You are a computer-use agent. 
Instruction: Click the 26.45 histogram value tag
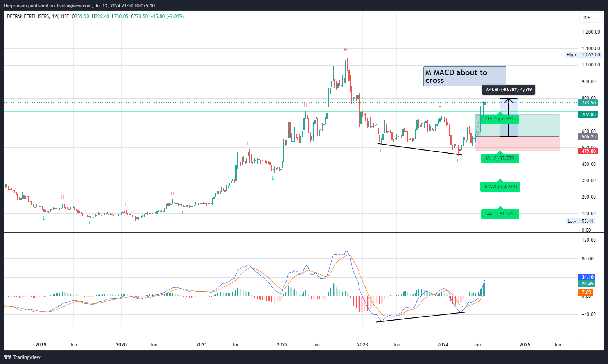[x=587, y=284]
